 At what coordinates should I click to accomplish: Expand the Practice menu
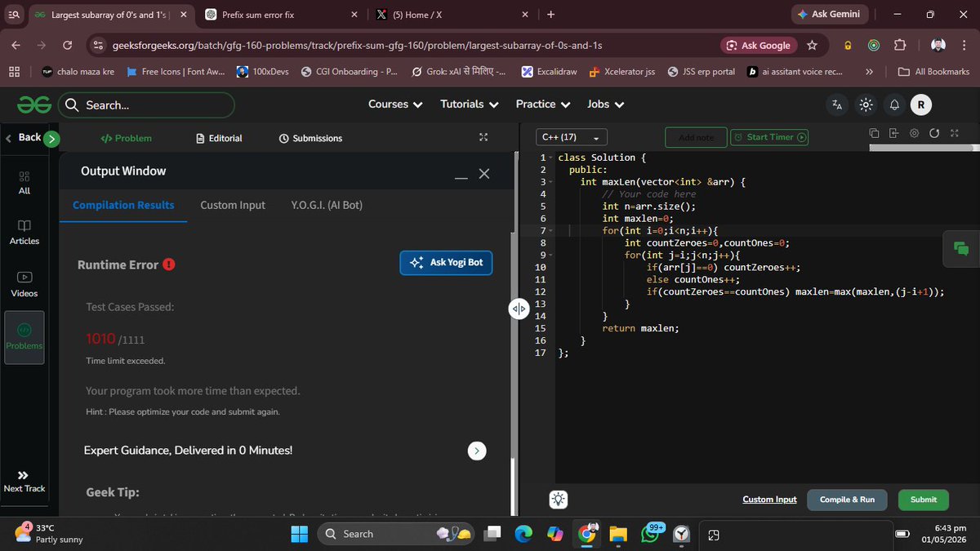(543, 104)
